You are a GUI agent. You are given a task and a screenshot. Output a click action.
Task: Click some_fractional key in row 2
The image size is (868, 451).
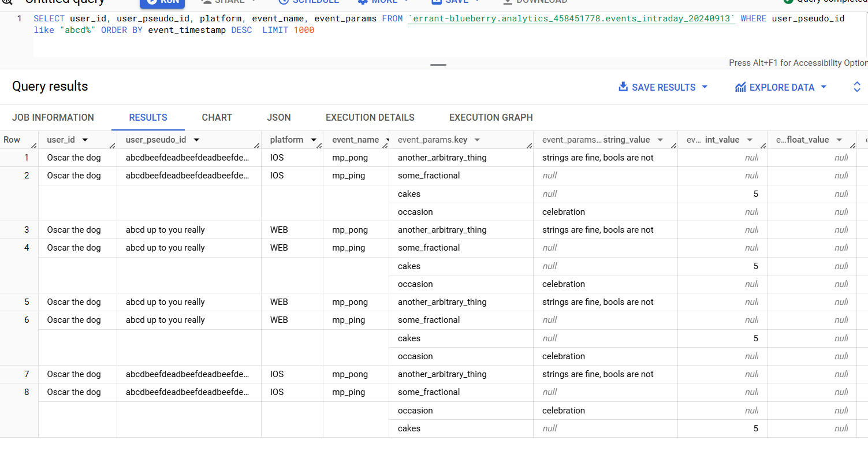click(429, 176)
